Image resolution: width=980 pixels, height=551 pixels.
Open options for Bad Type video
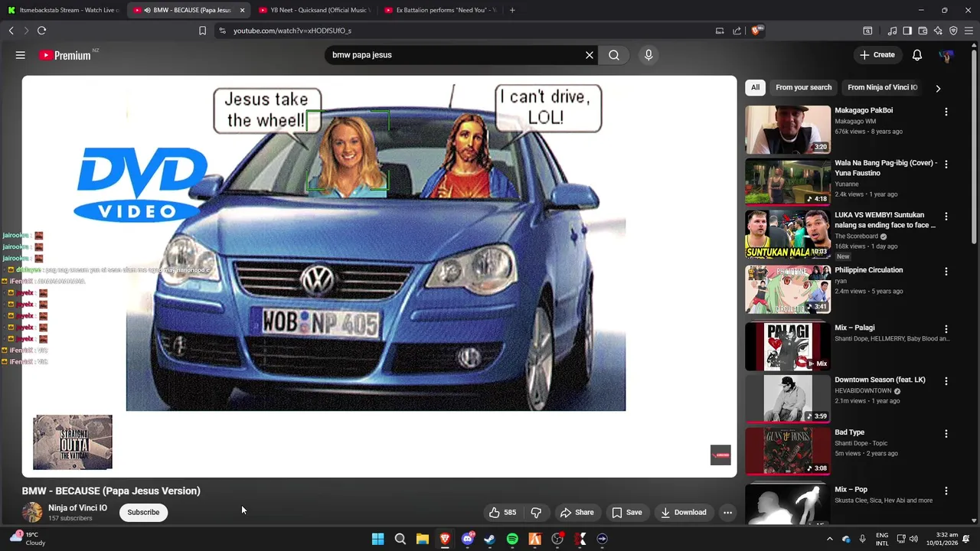(x=946, y=434)
